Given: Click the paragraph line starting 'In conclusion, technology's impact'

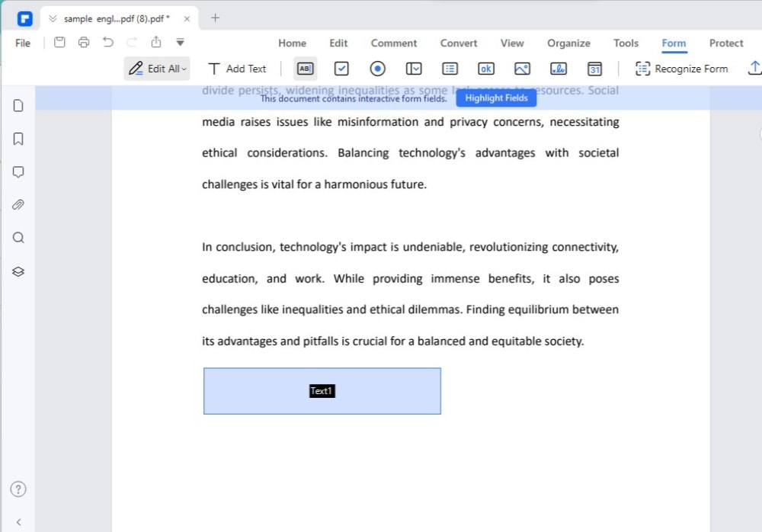Looking at the screenshot, I should (x=410, y=247).
